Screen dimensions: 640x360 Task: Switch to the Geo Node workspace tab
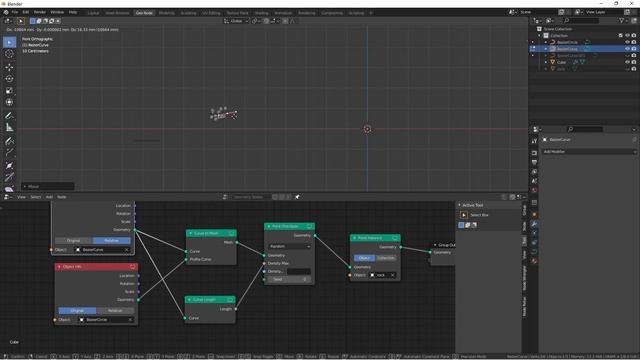point(144,13)
